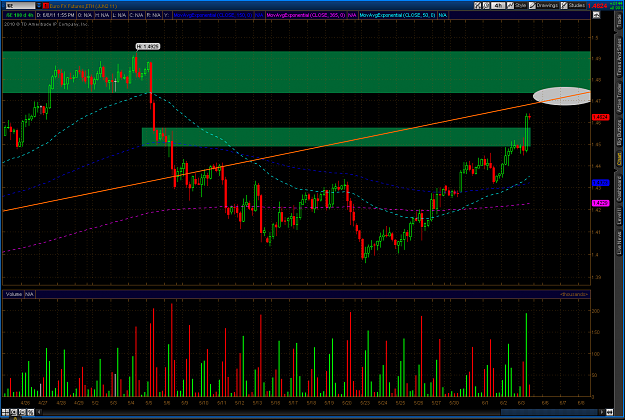Open the Big Buttons side tab
This screenshot has width=625, height=420.
coord(619,132)
